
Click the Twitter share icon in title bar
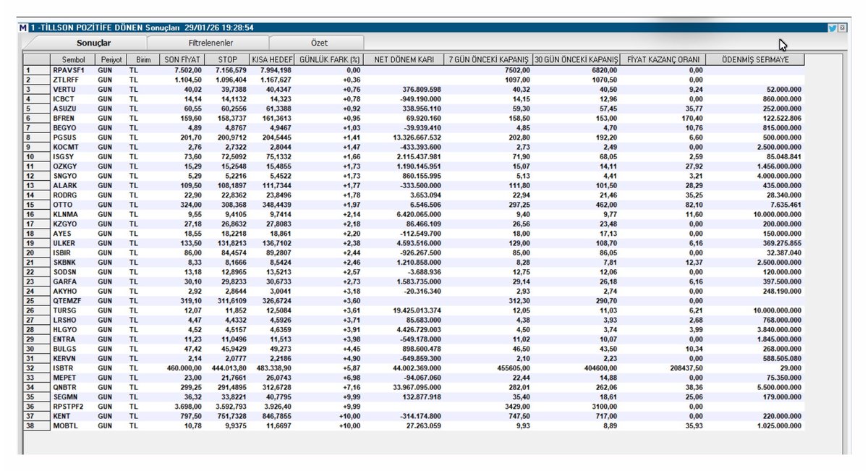833,27
